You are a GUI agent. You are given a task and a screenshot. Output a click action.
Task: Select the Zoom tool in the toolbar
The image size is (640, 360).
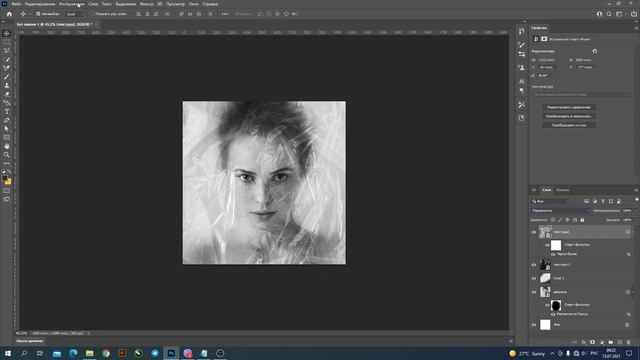7,155
